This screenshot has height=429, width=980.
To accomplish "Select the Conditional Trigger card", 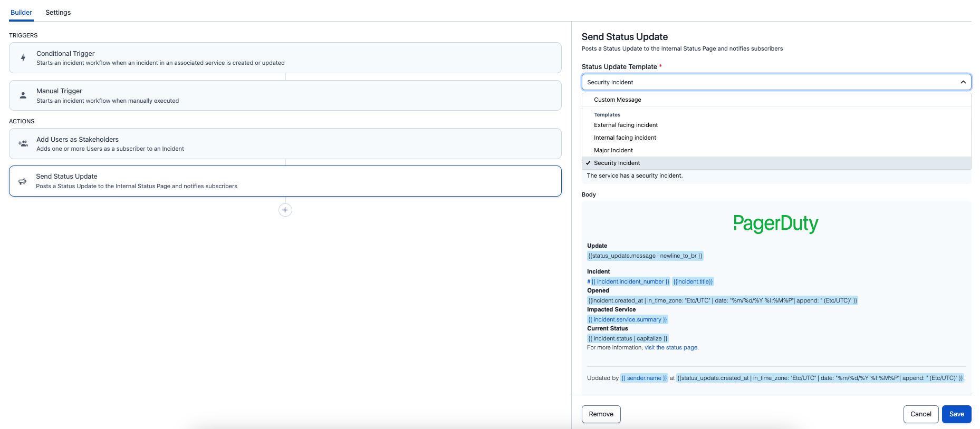I will tap(285, 58).
